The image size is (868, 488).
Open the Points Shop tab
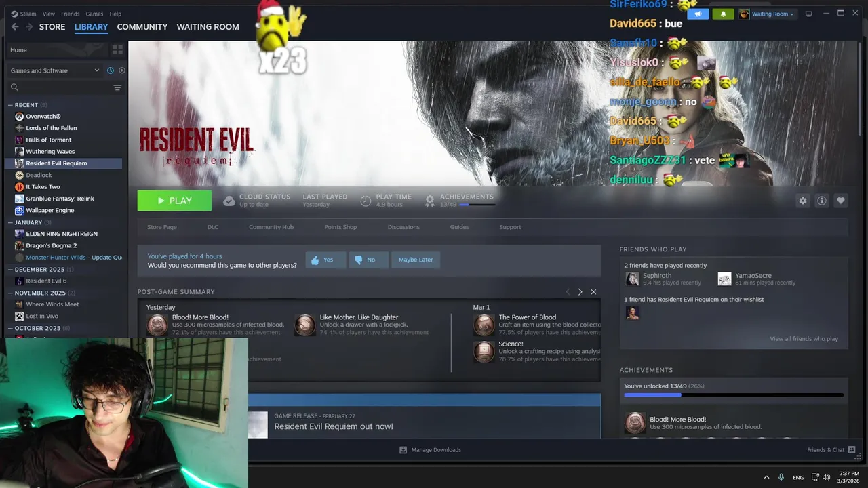[340, 227]
